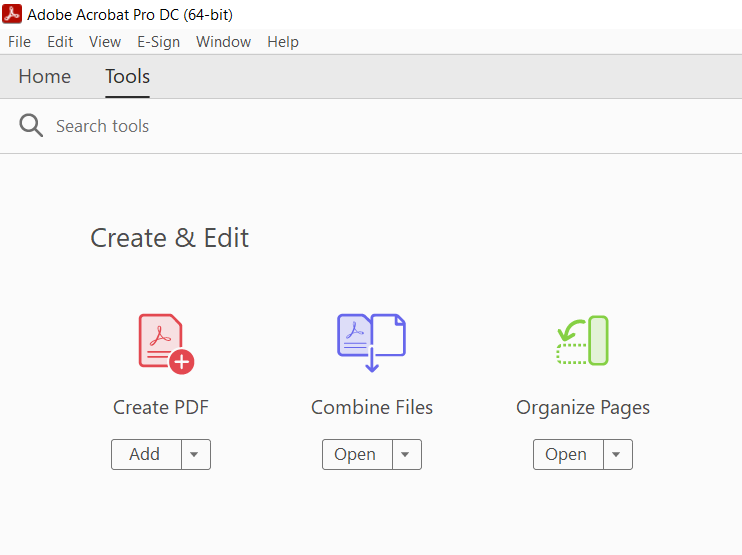Click Open button under Organize Pages

click(x=568, y=454)
